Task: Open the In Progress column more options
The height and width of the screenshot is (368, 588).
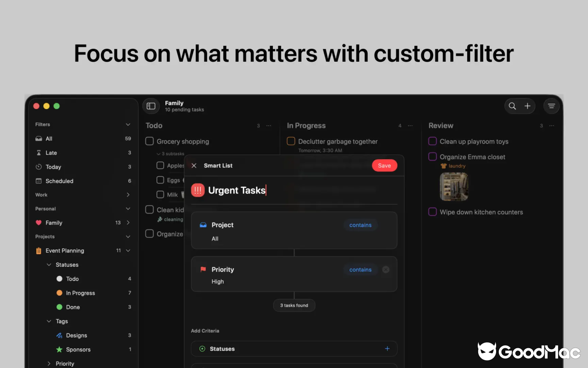Action: [x=410, y=126]
